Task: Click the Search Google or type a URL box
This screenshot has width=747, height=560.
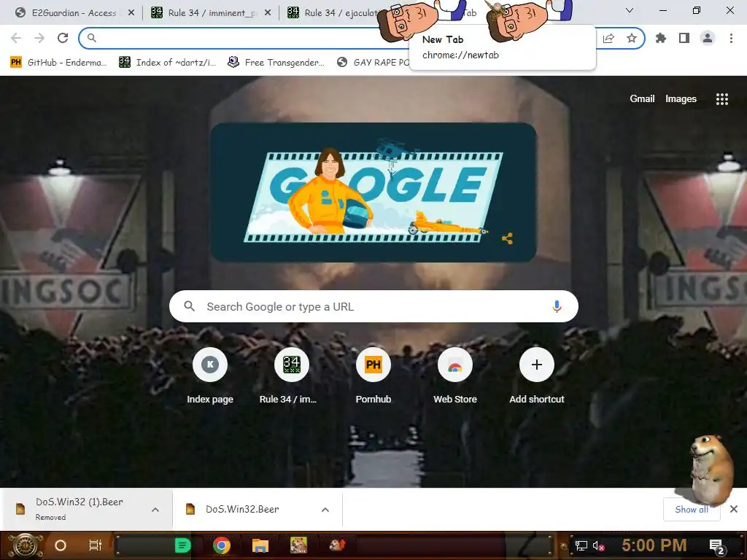Action: click(x=373, y=307)
